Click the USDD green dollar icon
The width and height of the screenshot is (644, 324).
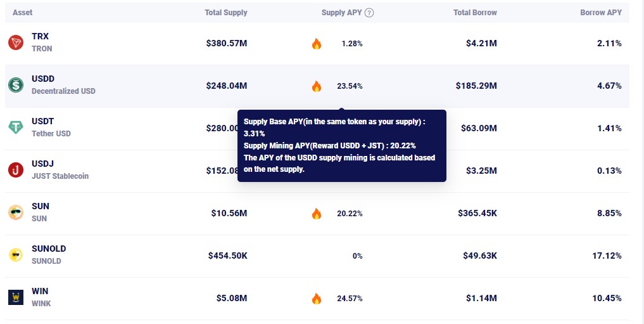click(16, 85)
